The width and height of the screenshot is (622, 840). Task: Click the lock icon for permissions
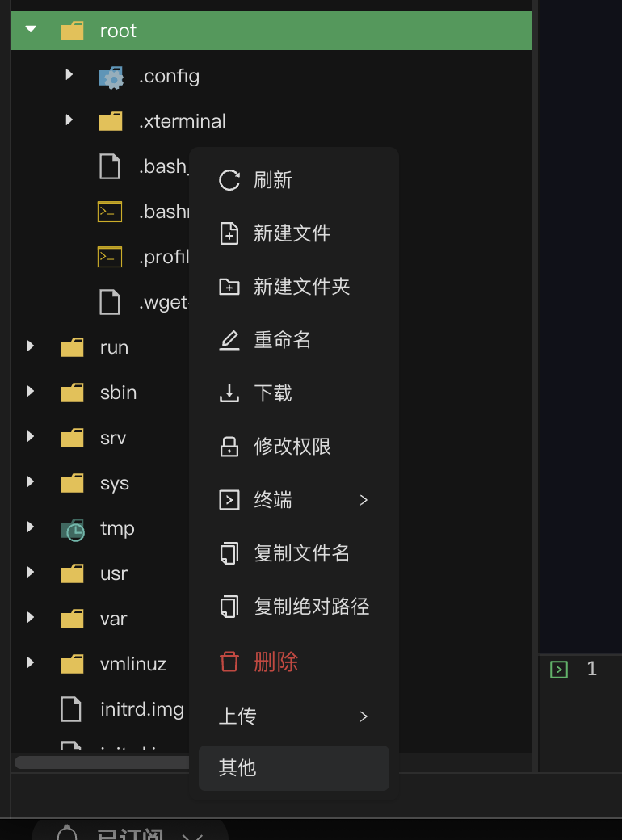click(x=229, y=446)
